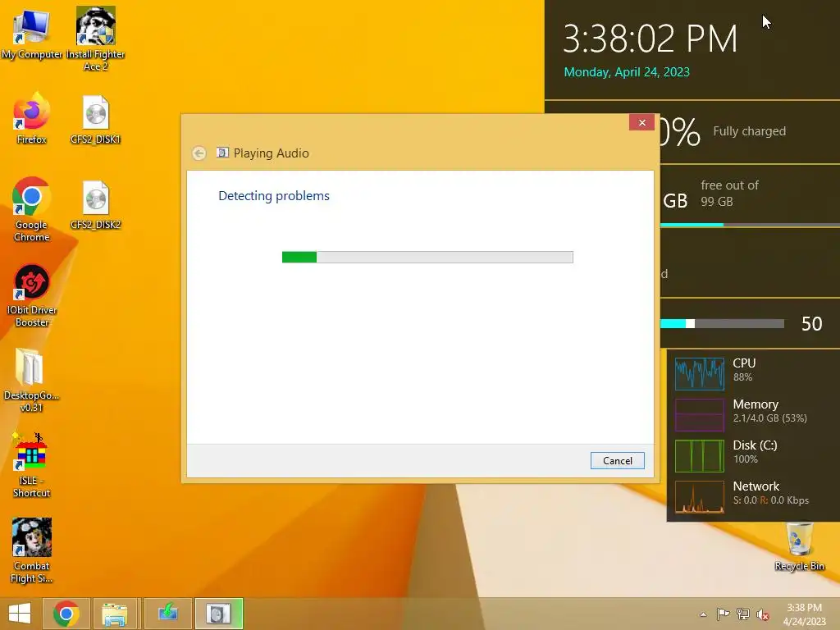
Task: Open the Windows Start button
Action: coord(20,614)
